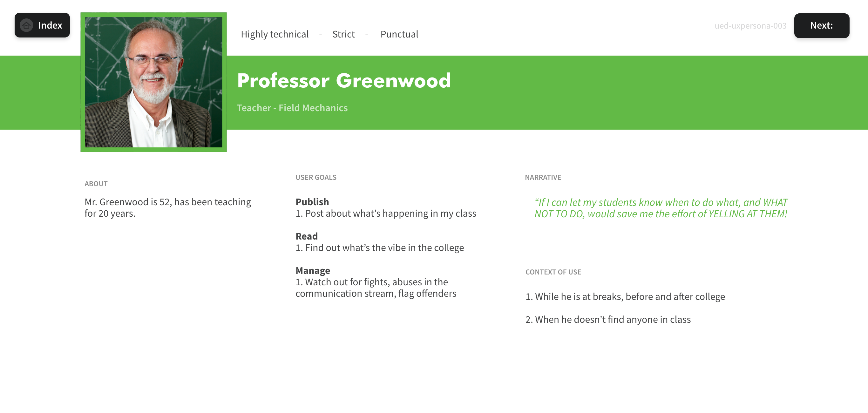Screen dimensions: 868x413
Task: Click the 'Manage' goal heading
Action: (x=312, y=270)
